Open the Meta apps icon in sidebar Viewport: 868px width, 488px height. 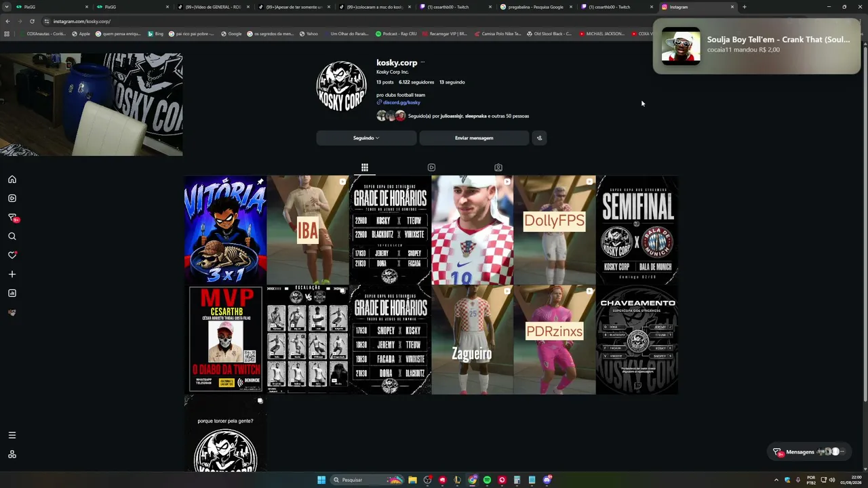point(12,454)
